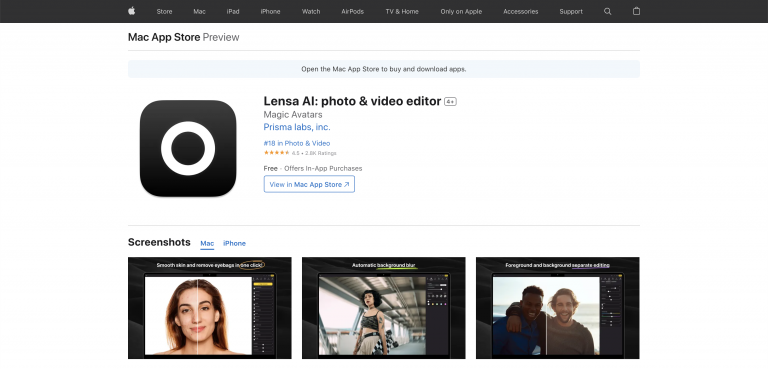The height and width of the screenshot is (369, 768).
Task: Click the Apple logo icon
Action: click(x=132, y=11)
